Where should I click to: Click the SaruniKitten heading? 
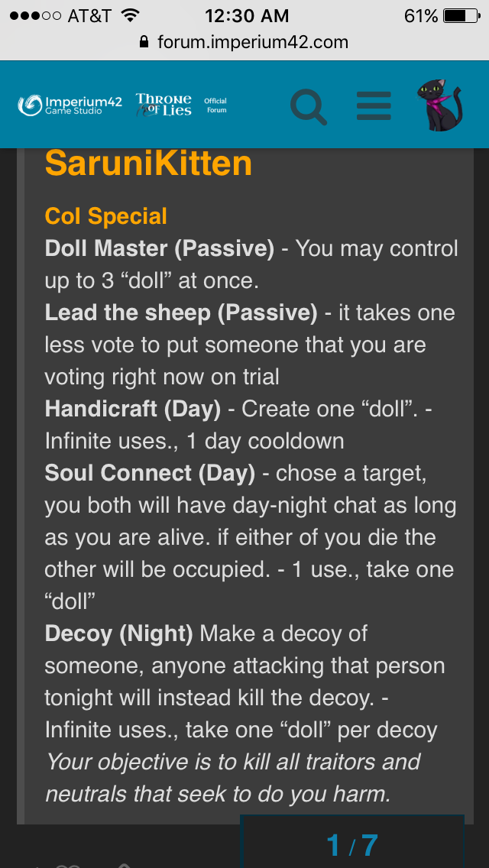(148, 163)
